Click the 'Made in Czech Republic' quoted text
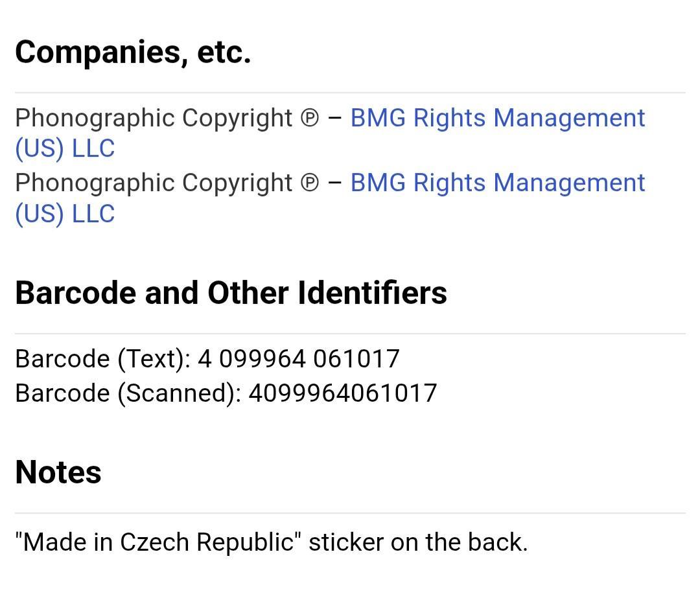 (x=159, y=542)
